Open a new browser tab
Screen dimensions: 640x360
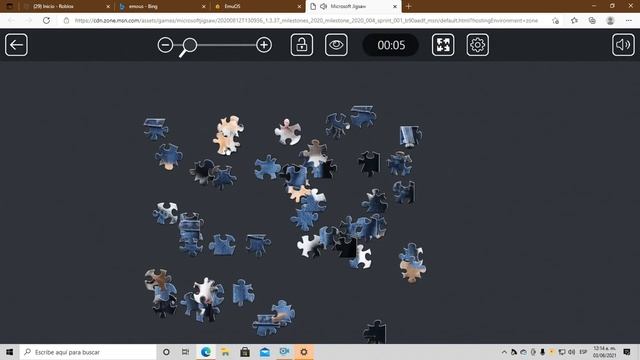[x=409, y=7]
